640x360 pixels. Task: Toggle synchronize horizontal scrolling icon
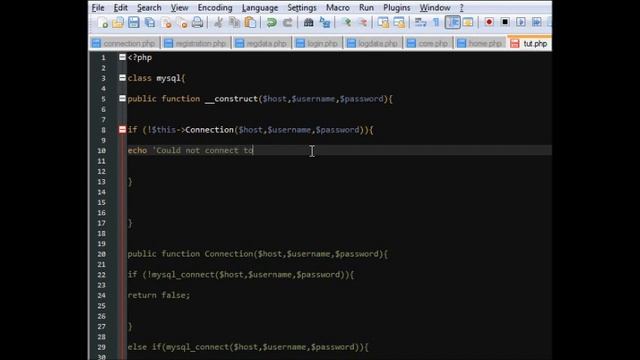399,22
